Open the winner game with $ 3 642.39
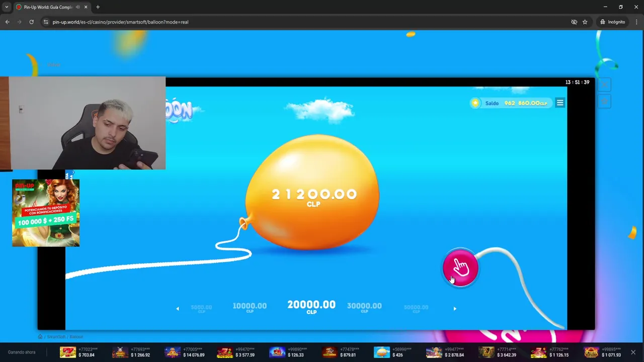 (x=497, y=352)
